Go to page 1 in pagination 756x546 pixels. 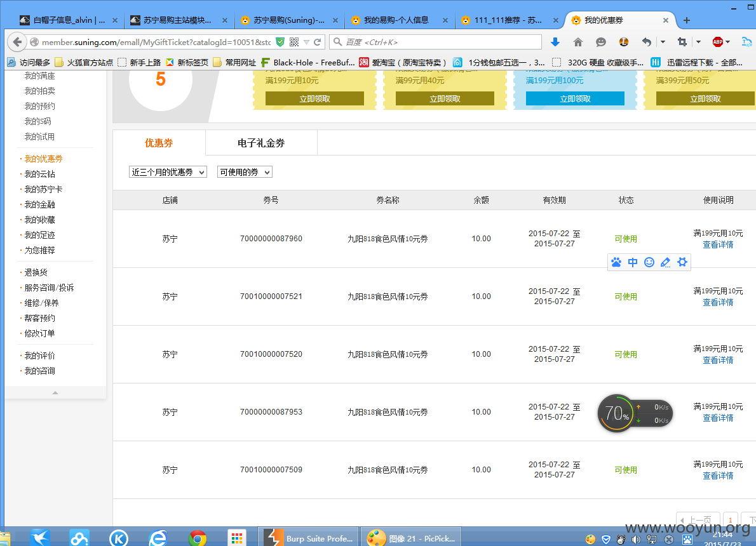(x=731, y=519)
